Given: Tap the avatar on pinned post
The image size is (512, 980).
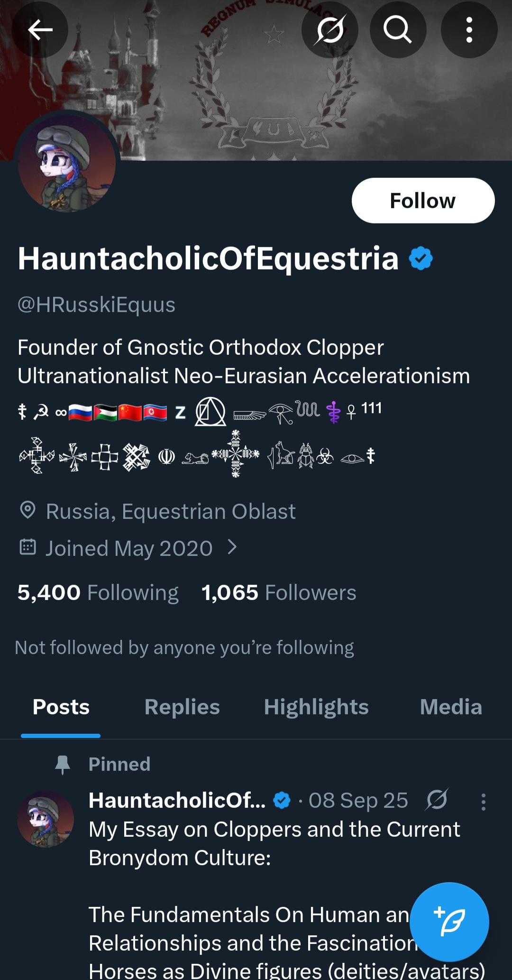Looking at the screenshot, I should tap(46, 819).
